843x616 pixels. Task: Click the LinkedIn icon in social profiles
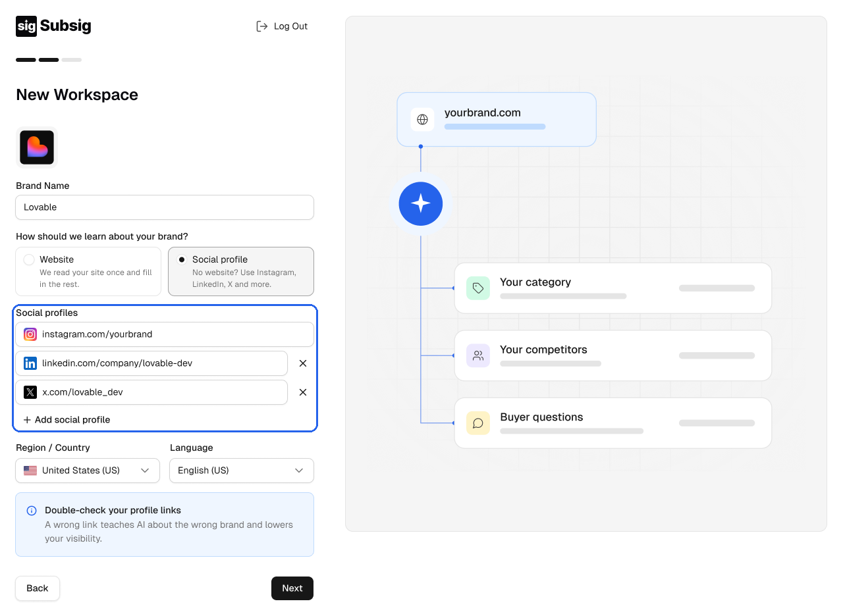coord(30,363)
